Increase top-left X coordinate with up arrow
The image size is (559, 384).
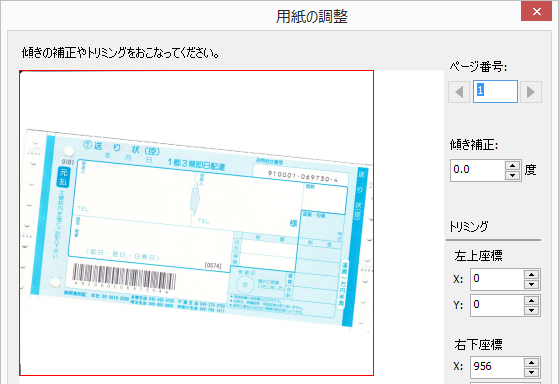point(532,275)
